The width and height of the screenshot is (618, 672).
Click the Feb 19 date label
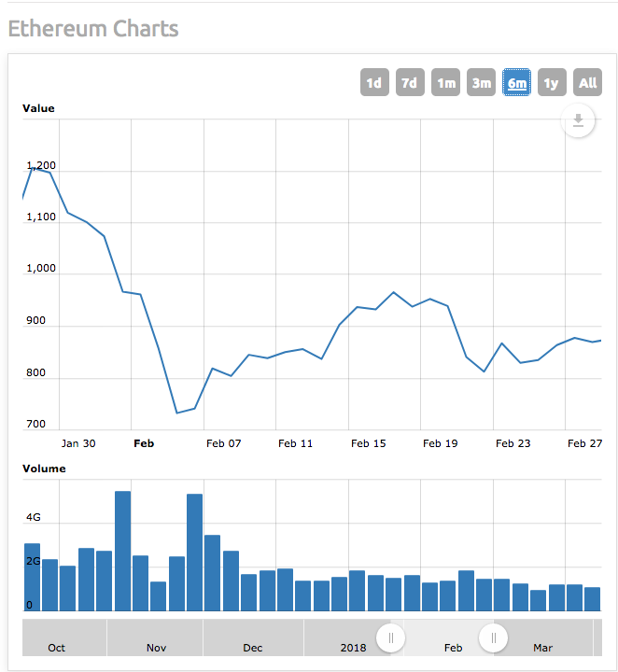tap(441, 443)
